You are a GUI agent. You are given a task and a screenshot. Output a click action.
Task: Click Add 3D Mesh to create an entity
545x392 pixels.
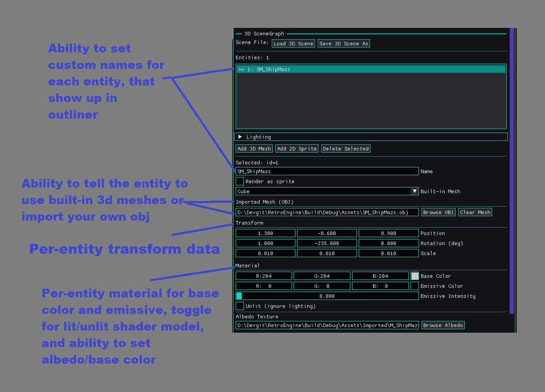pos(254,148)
